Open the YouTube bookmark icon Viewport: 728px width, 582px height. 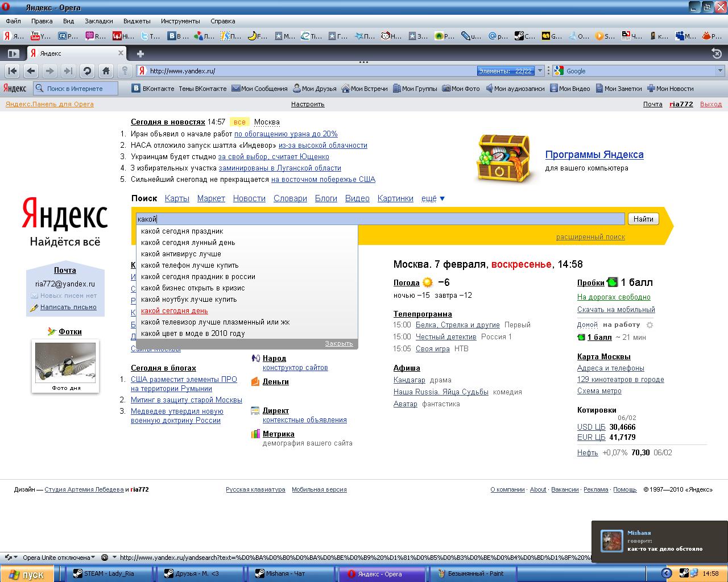coord(35,36)
